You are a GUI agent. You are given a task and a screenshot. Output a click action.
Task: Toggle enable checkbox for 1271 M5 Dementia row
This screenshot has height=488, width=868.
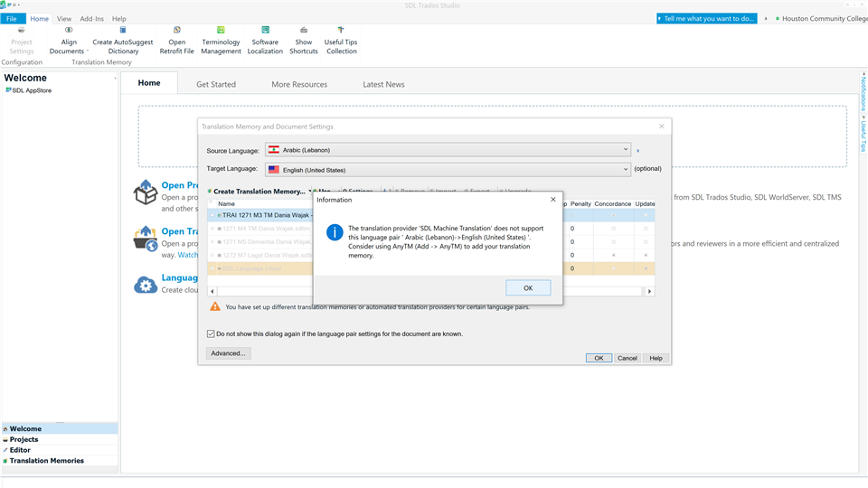[x=212, y=242]
